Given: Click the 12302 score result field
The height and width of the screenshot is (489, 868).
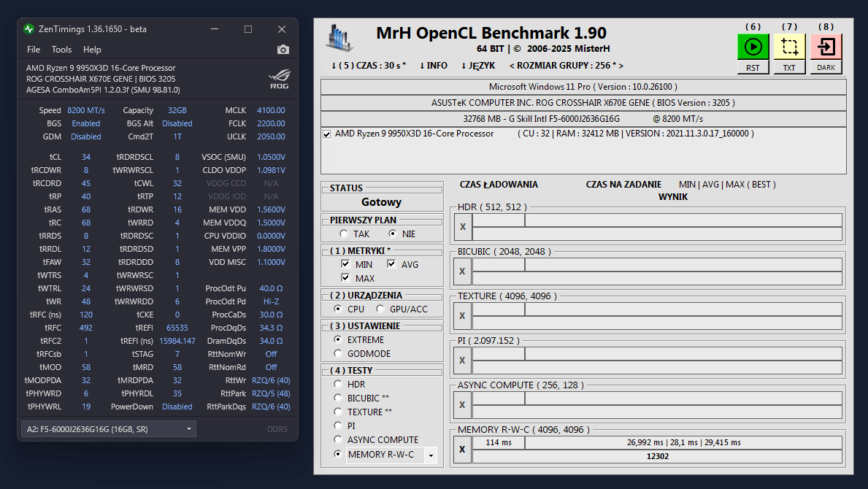Looking at the screenshot, I should (x=657, y=456).
